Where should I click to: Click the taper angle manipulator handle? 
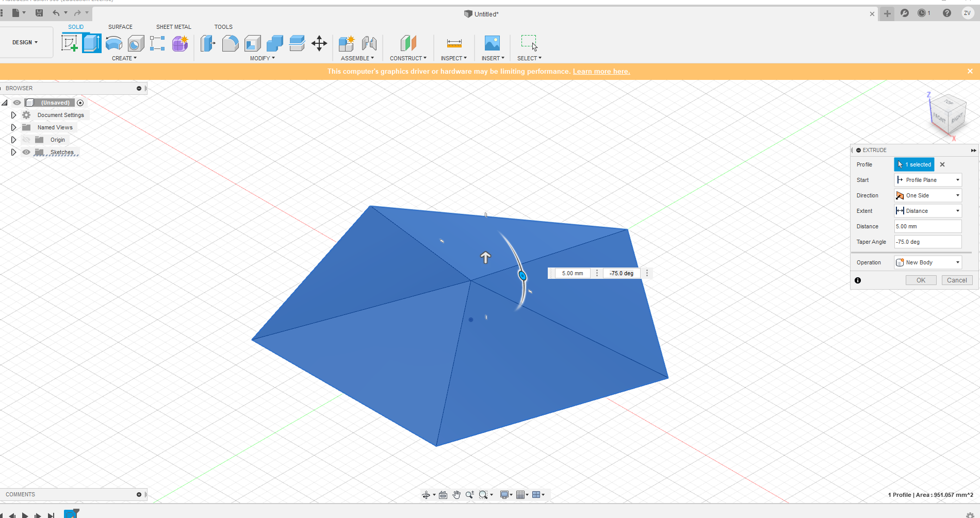pyautogui.click(x=522, y=276)
